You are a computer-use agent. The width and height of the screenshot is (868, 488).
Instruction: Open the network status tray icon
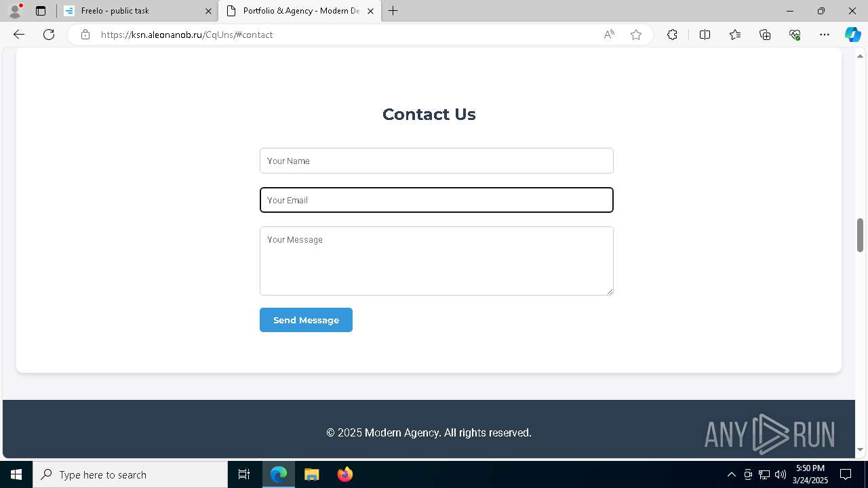pos(764,474)
